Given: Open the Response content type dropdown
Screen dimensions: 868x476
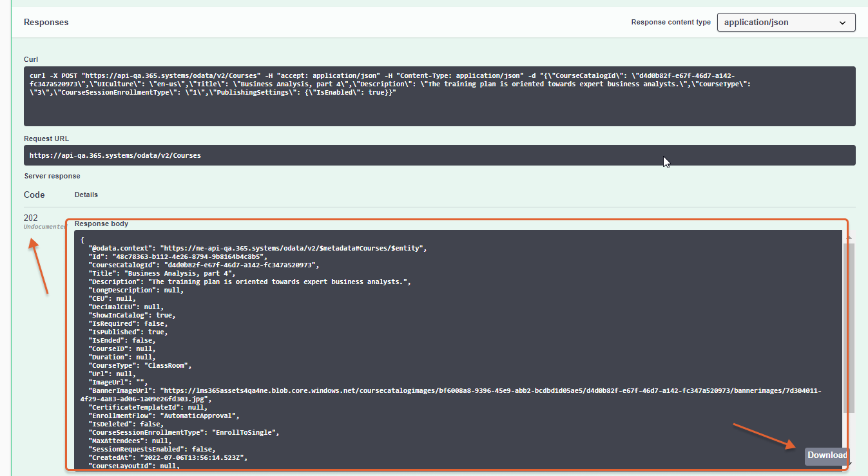Looking at the screenshot, I should [x=786, y=23].
